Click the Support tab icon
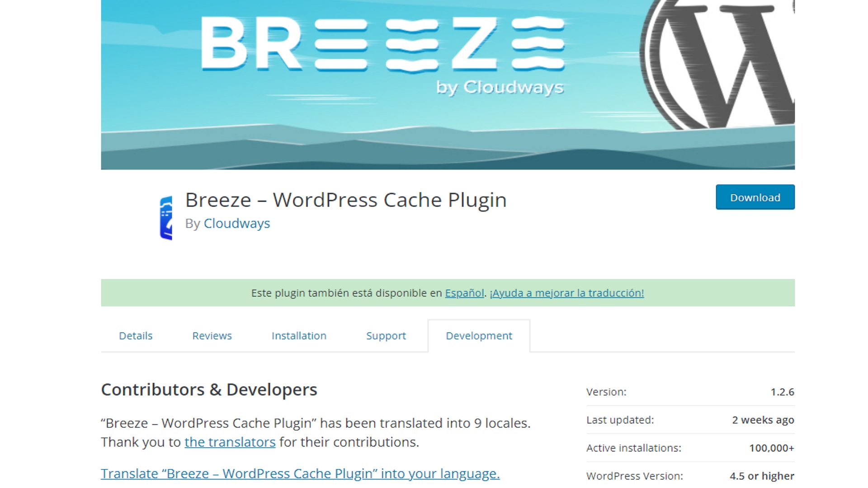Screen dimensions: 868x488 click(387, 335)
